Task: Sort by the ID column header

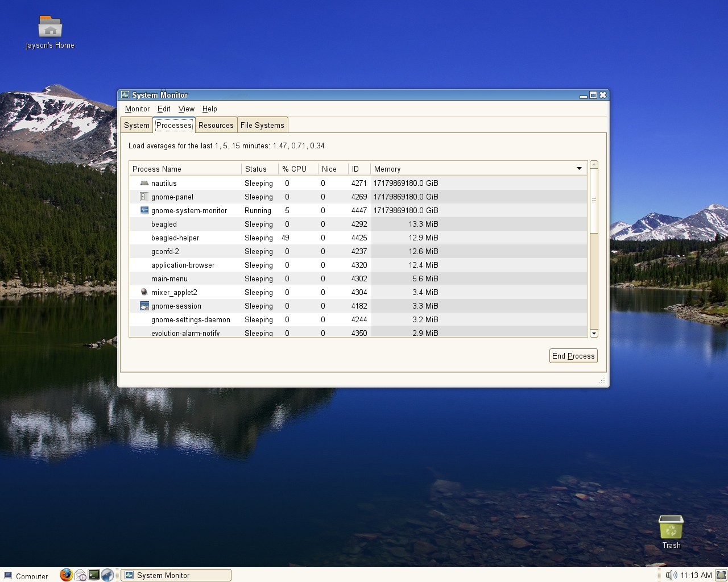Action: pos(359,169)
